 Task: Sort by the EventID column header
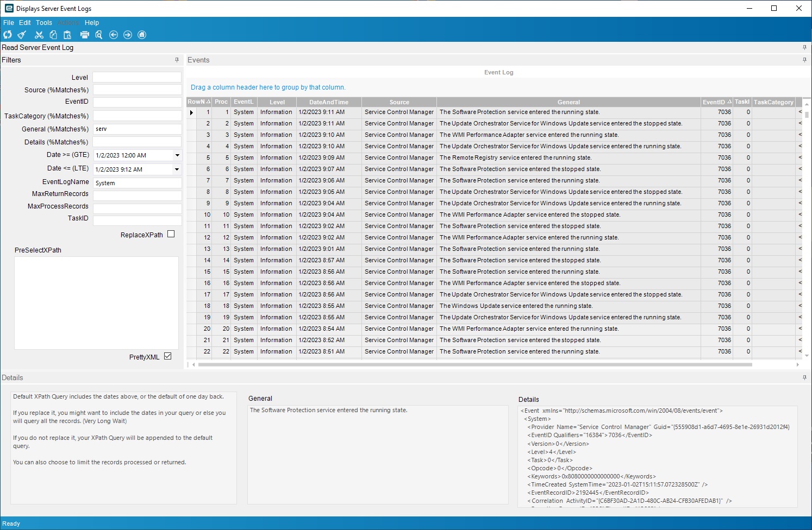[714, 102]
